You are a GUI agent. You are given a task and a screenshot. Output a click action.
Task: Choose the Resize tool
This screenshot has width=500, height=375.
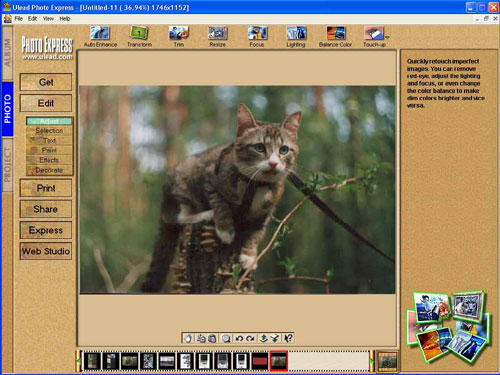[218, 33]
